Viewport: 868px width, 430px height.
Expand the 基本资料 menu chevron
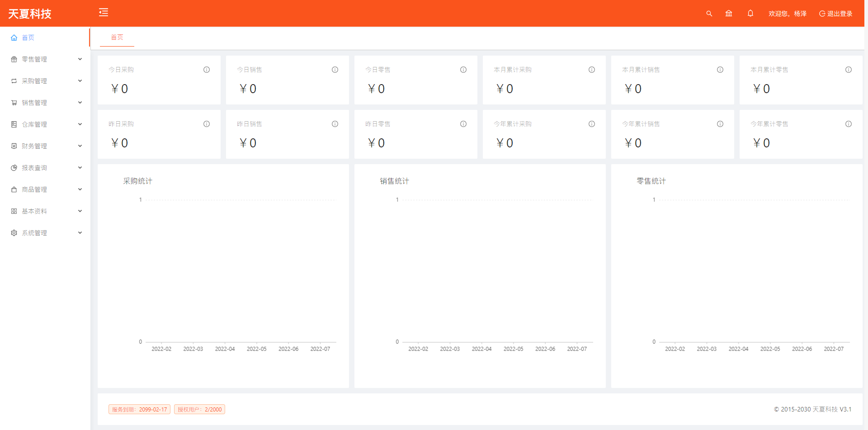point(80,211)
